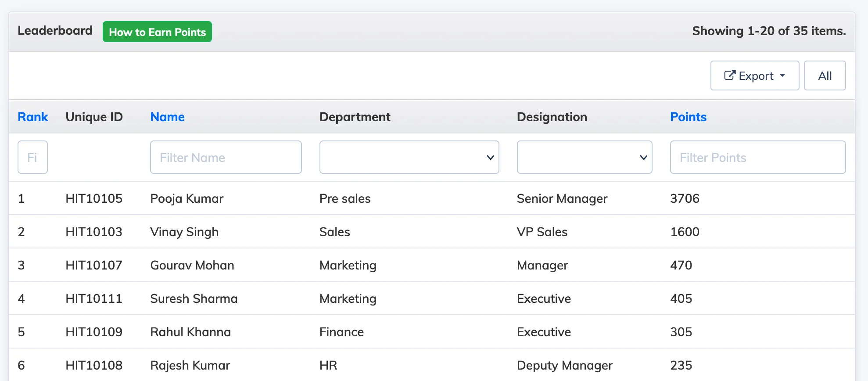The width and height of the screenshot is (868, 381).
Task: Click the Deputy Manager designation cell
Action: (565, 365)
